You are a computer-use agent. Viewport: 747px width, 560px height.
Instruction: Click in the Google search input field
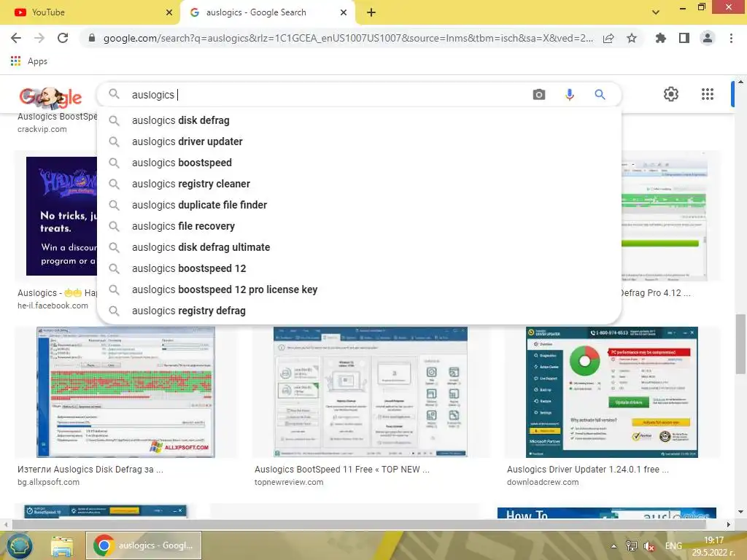[329, 95]
